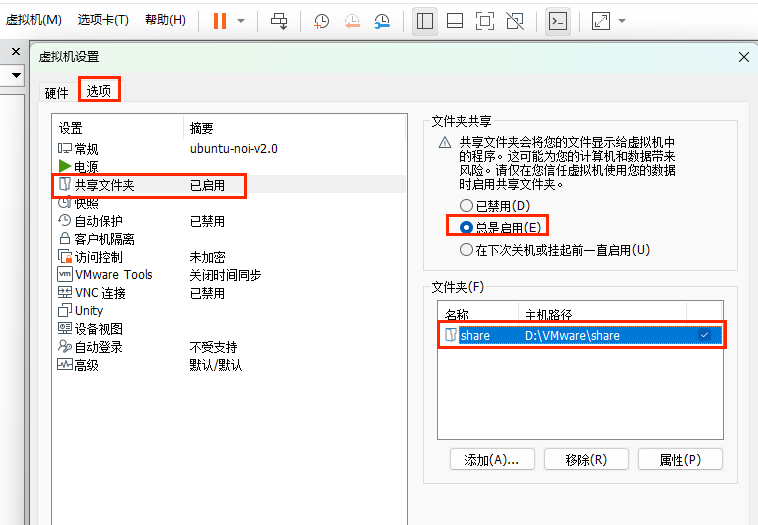Click the 名称 column header
Screen dimensions: 758x525
coord(478,313)
